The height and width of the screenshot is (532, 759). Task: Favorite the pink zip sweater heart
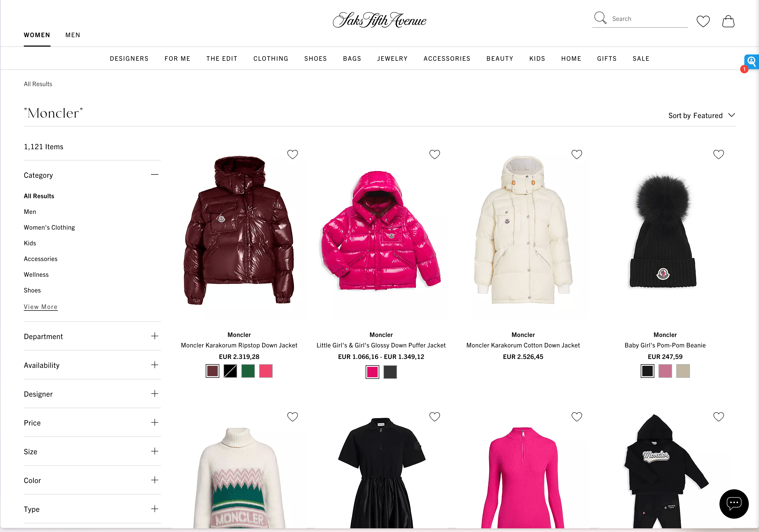click(x=577, y=417)
